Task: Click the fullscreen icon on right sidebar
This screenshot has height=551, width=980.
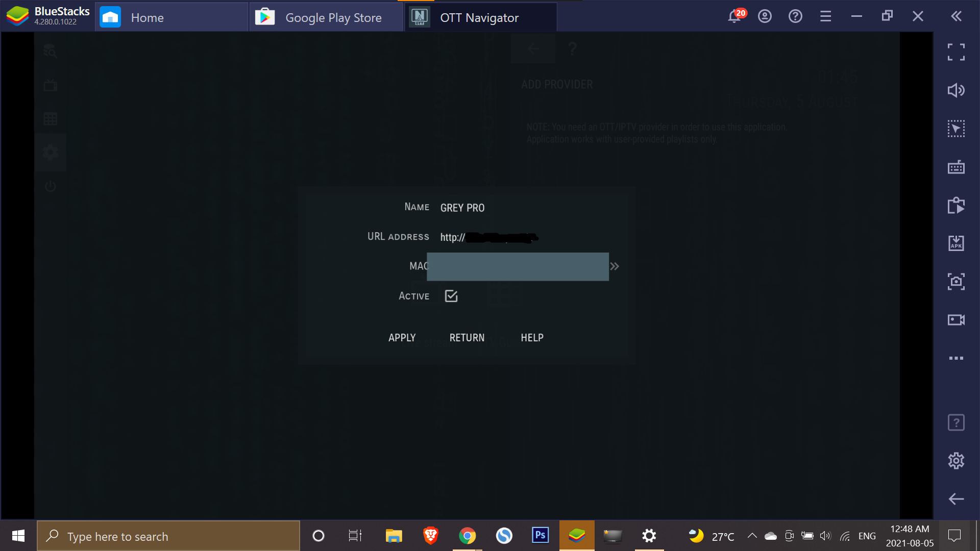Action: coord(957,52)
